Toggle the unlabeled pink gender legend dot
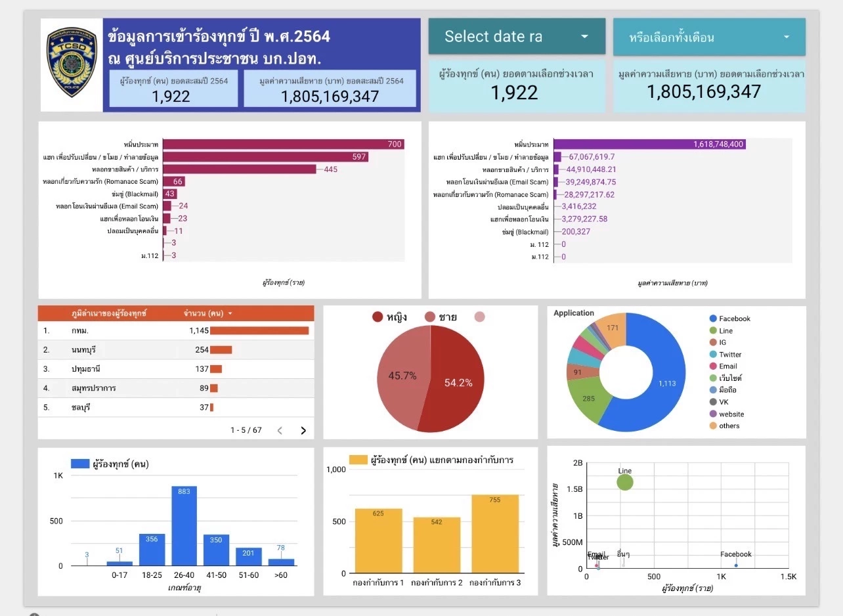 tap(480, 317)
